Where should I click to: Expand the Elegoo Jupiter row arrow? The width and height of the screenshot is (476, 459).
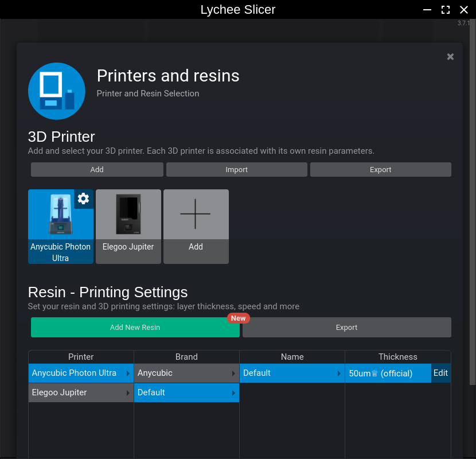(x=128, y=393)
